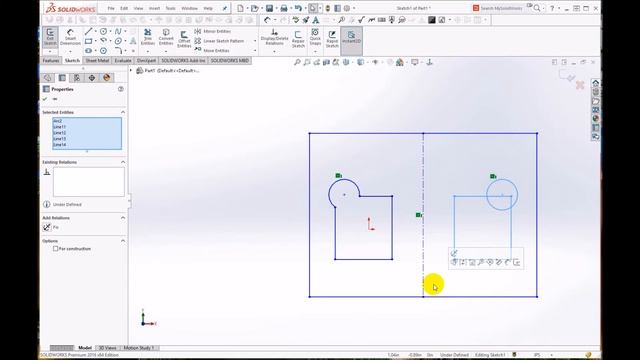Click the Repair Sketch tool
640x360 pixels.
tap(298, 40)
